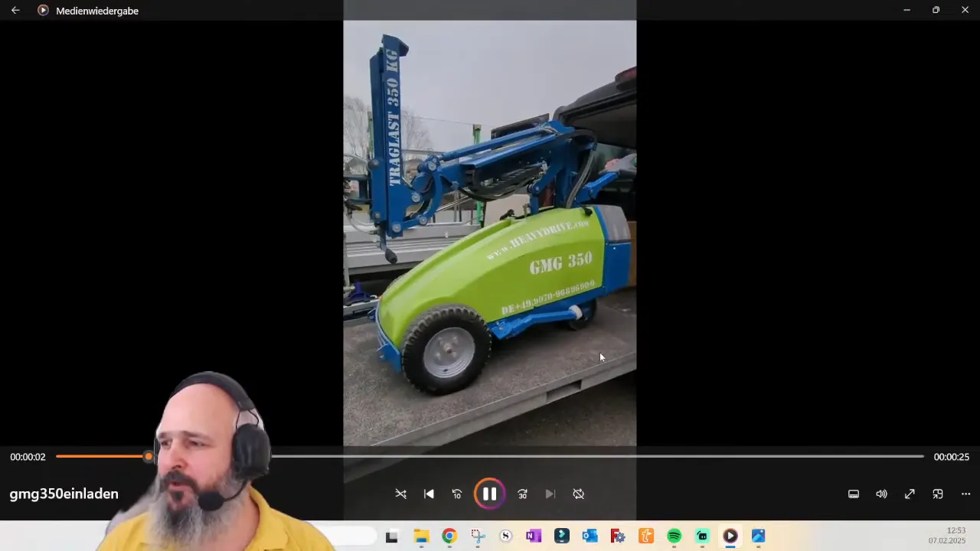This screenshot has width=980, height=551.
Task: Open Spotify from the taskbar
Action: 674,536
